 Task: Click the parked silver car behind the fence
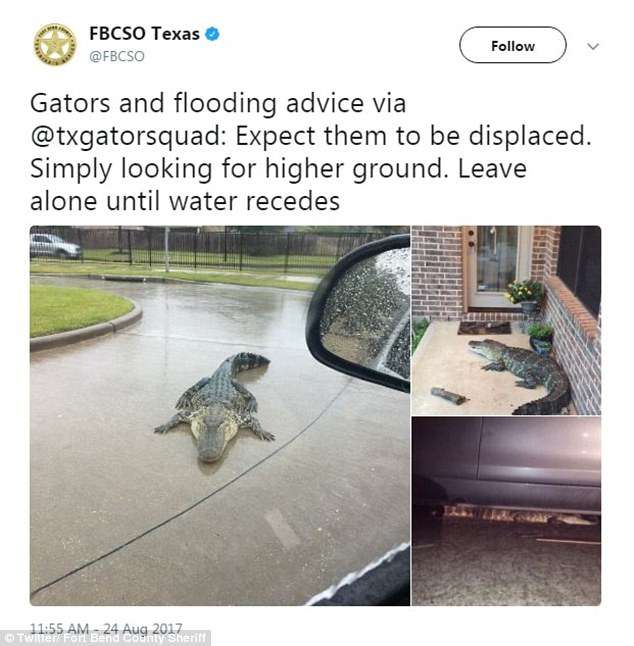pos(55,246)
